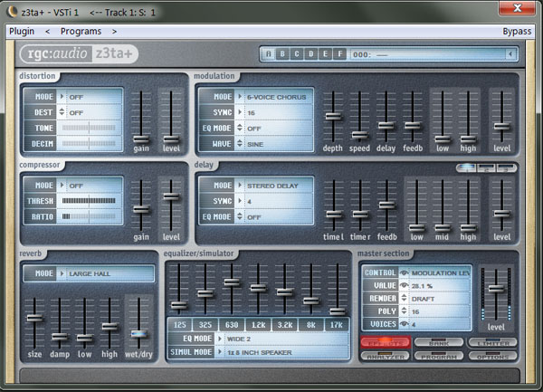Select bank slot B
Image resolution: width=543 pixels, height=392 pixels.
(283, 54)
